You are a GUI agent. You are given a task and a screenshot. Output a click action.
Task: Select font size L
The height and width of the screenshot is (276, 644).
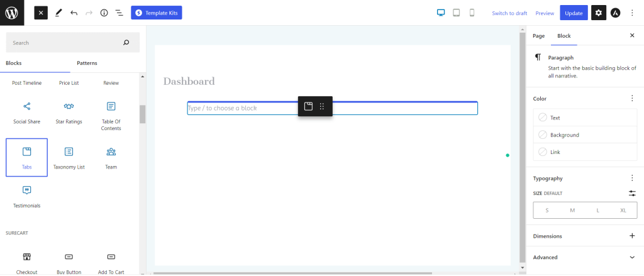[x=597, y=210]
